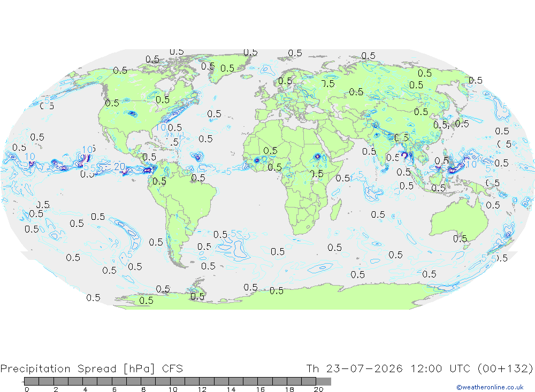Click the 2 label under the scale bar
The height and width of the screenshot is (392, 535).
[x=56, y=390]
